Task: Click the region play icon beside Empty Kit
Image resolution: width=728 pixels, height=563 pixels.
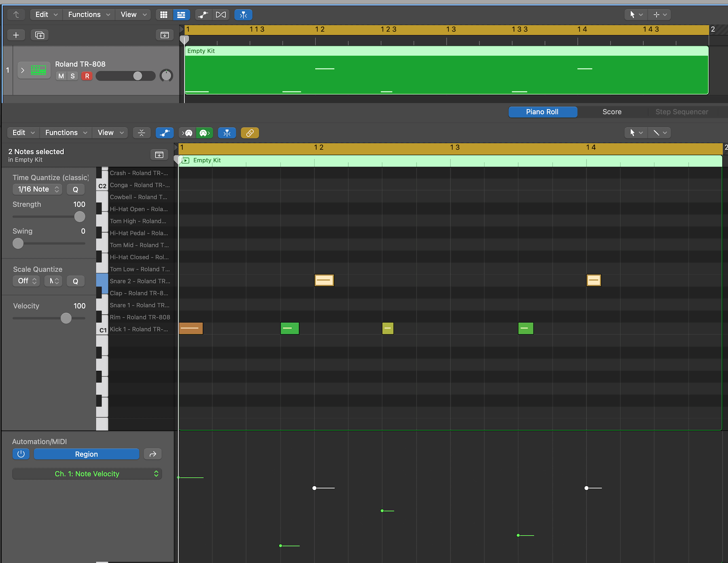Action: [x=186, y=160]
